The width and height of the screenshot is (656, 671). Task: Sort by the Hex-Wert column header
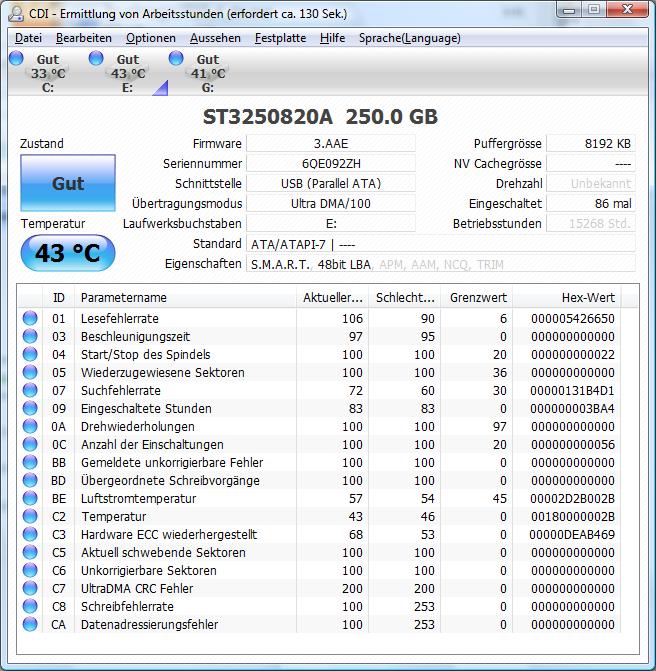567,297
